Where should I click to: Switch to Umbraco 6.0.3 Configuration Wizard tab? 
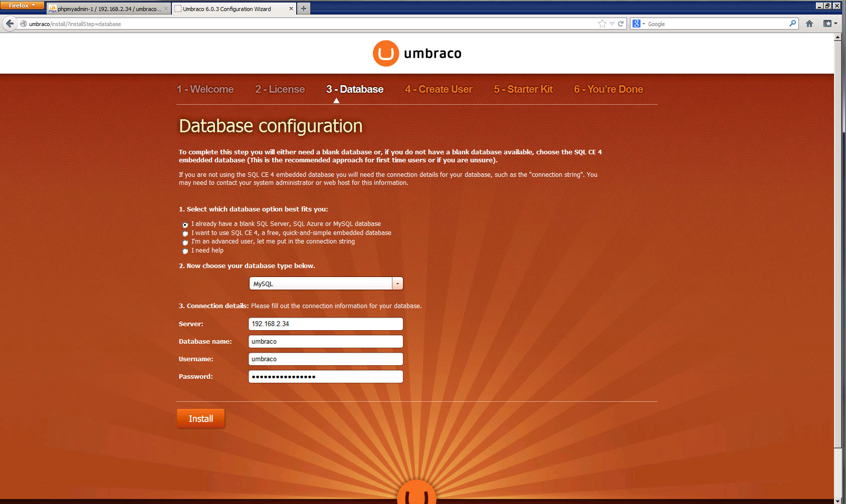pyautogui.click(x=234, y=9)
